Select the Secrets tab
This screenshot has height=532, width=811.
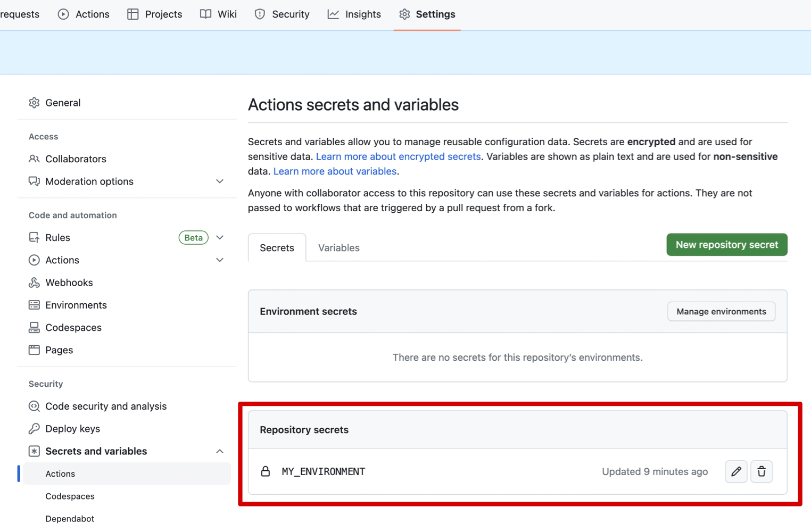[x=277, y=248]
